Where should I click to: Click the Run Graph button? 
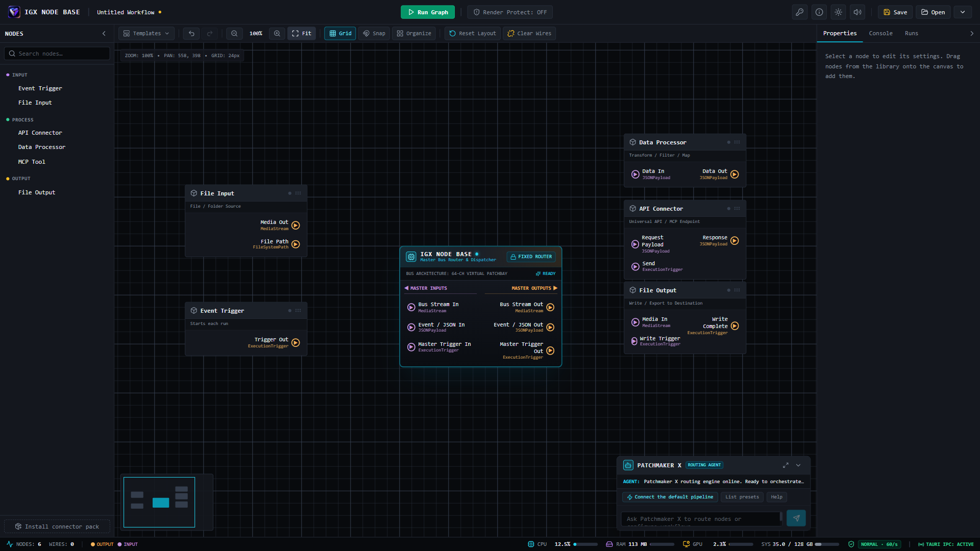tap(428, 12)
